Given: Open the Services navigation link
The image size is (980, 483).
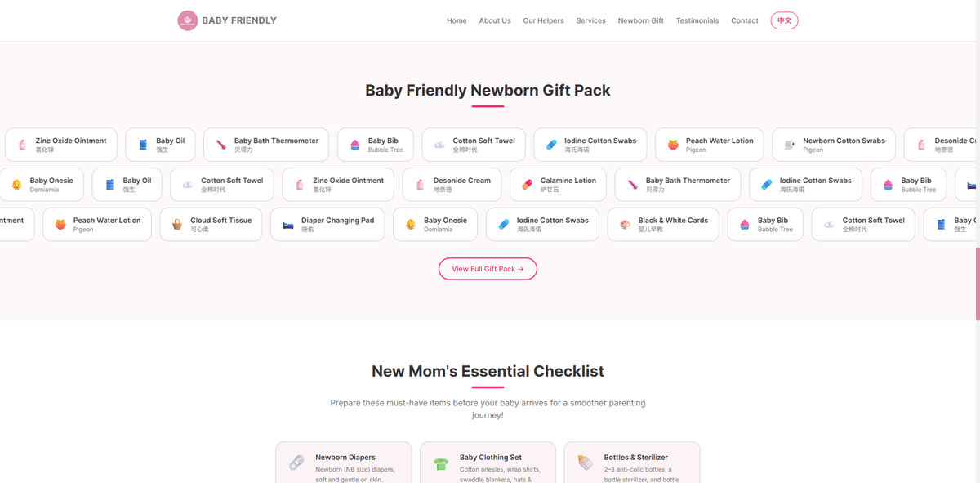Looking at the screenshot, I should coord(590,20).
